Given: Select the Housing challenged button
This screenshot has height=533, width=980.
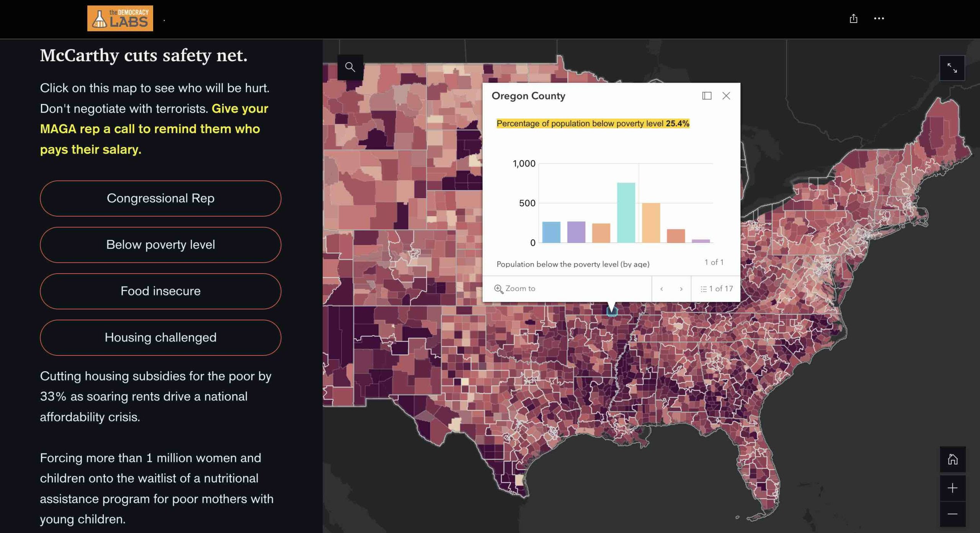Looking at the screenshot, I should coord(160,337).
